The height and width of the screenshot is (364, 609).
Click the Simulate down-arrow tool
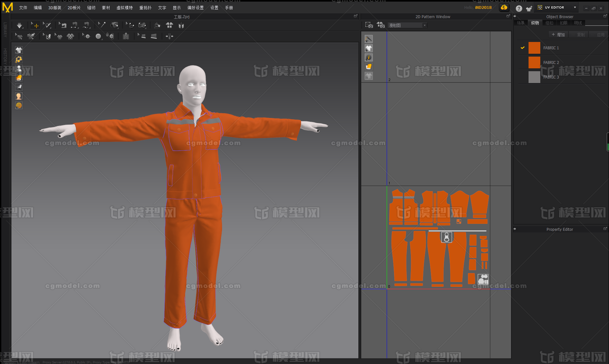19,25
